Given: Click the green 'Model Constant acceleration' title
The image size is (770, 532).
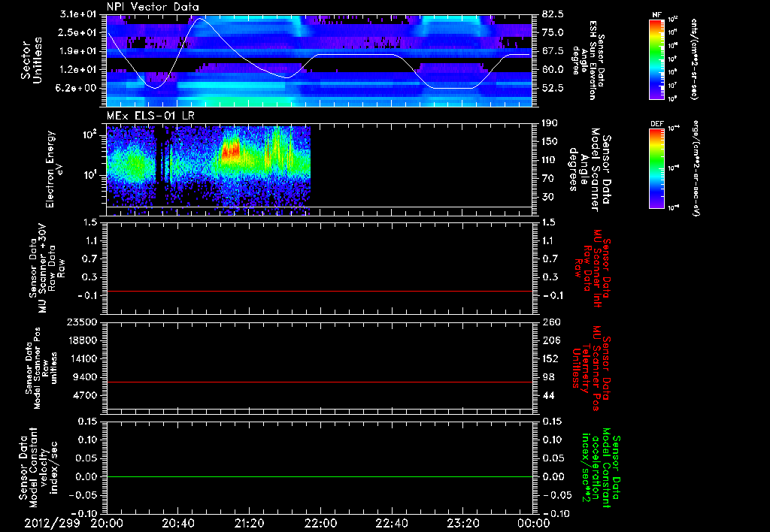Looking at the screenshot, I should pos(601,468).
